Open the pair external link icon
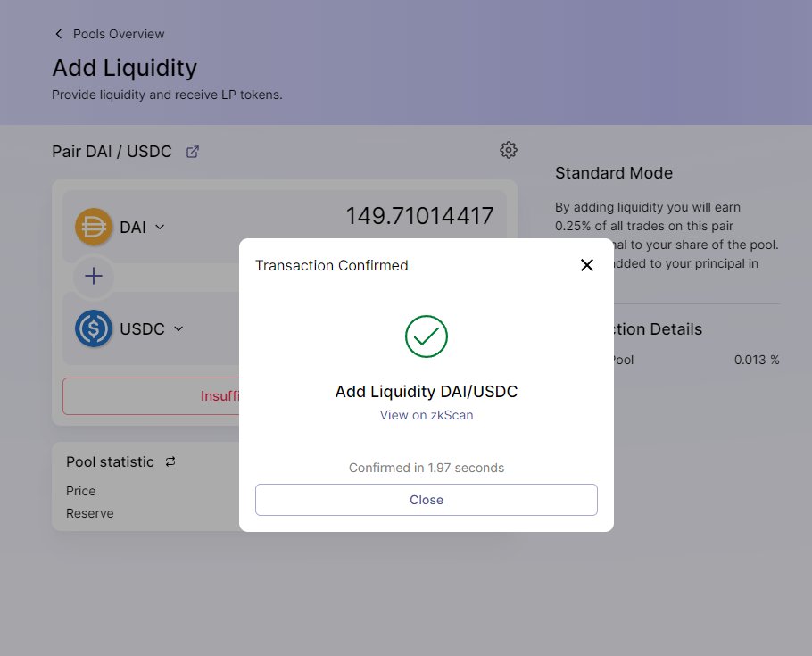This screenshot has height=656, width=812. (x=193, y=152)
